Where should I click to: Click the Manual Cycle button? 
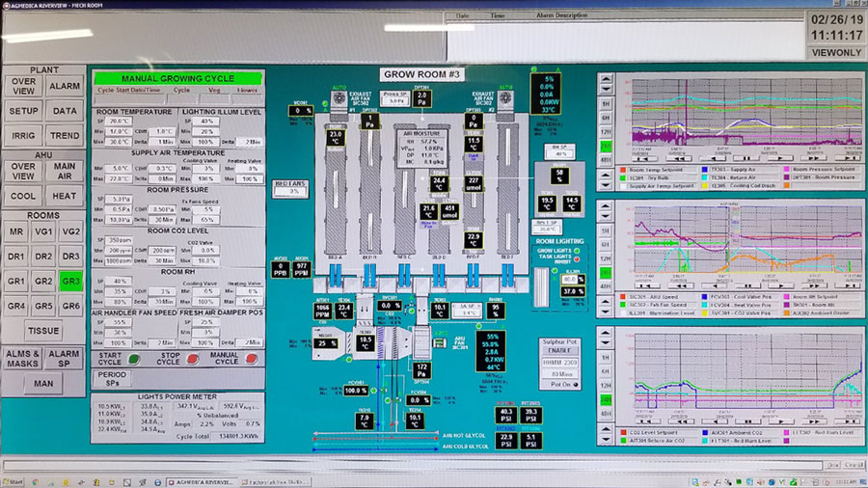coord(251,359)
